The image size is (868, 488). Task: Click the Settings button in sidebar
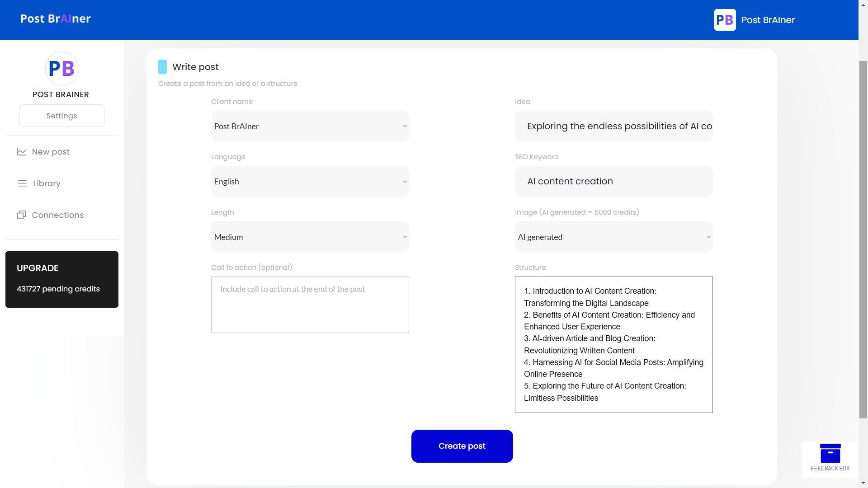[62, 116]
